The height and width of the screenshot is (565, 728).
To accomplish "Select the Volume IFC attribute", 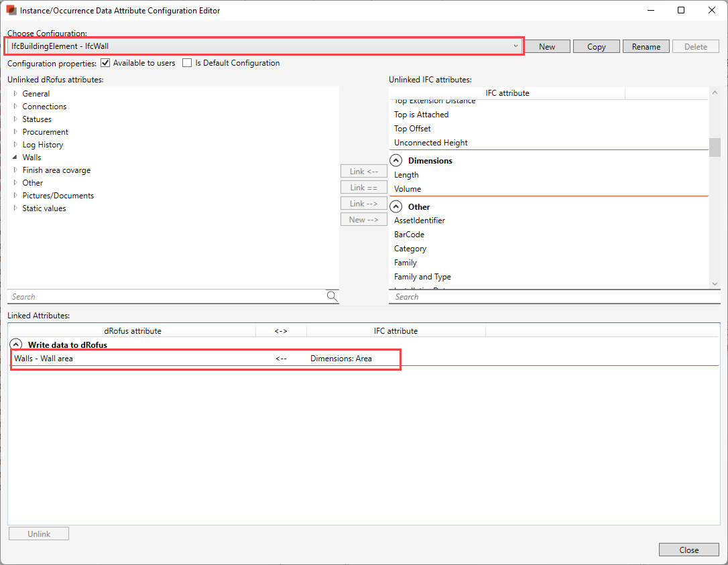I will [408, 189].
